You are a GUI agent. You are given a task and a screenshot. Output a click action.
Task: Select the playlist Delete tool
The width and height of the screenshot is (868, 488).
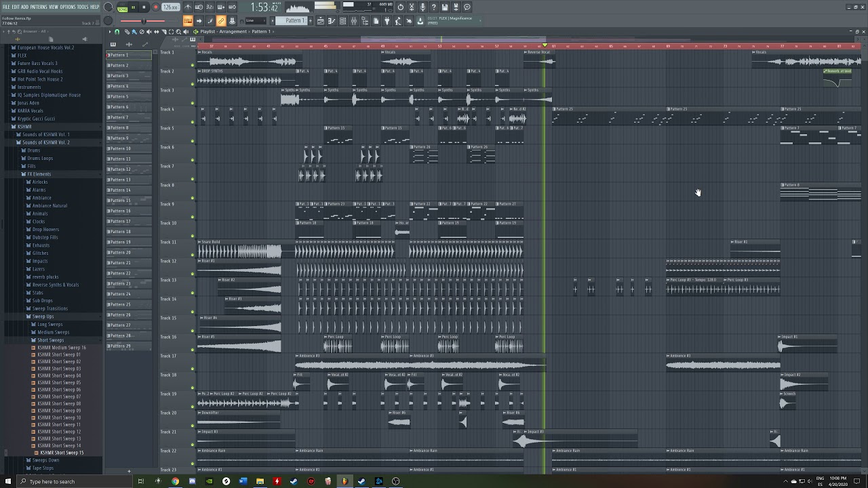(142, 31)
